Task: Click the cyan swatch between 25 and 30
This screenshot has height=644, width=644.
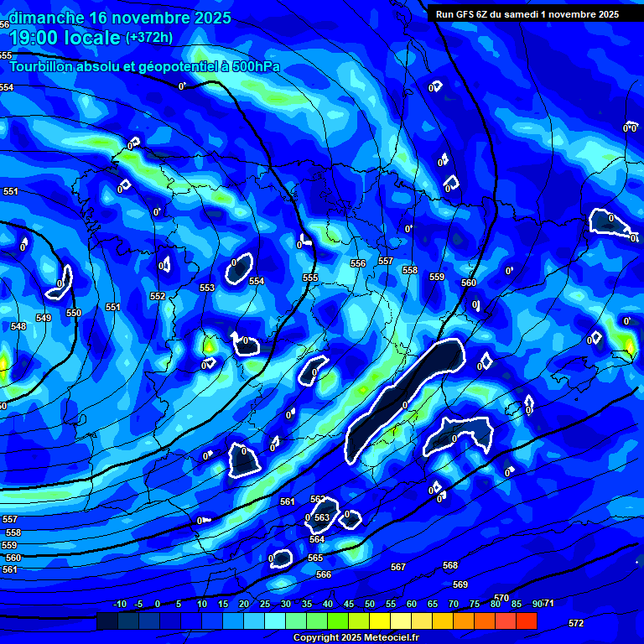Action: tap(275, 621)
